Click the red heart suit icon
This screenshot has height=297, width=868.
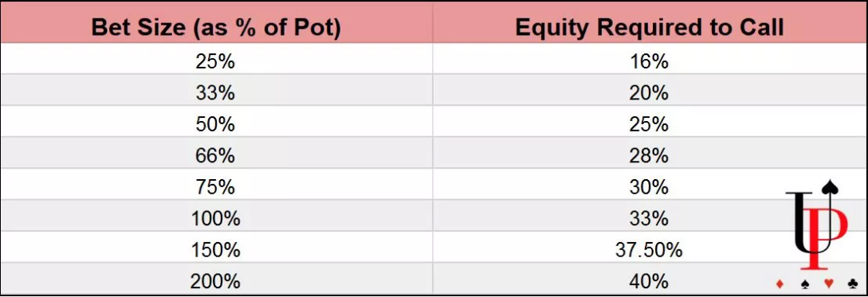coord(829,283)
